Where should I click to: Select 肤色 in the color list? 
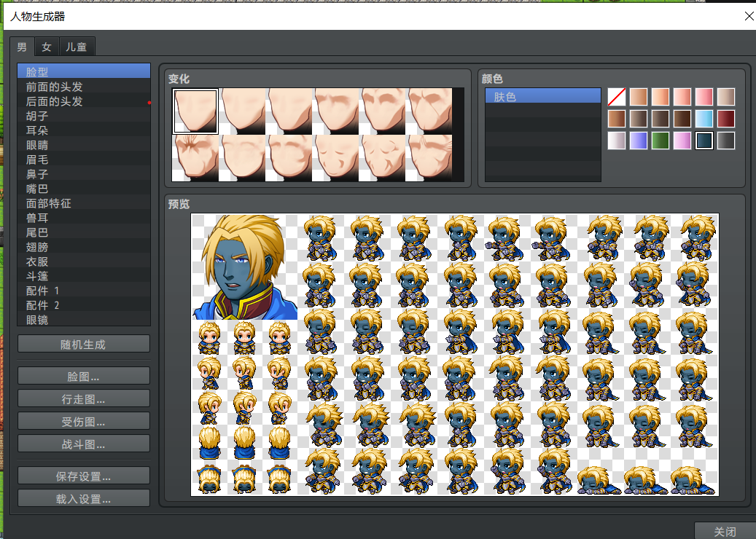click(x=543, y=96)
